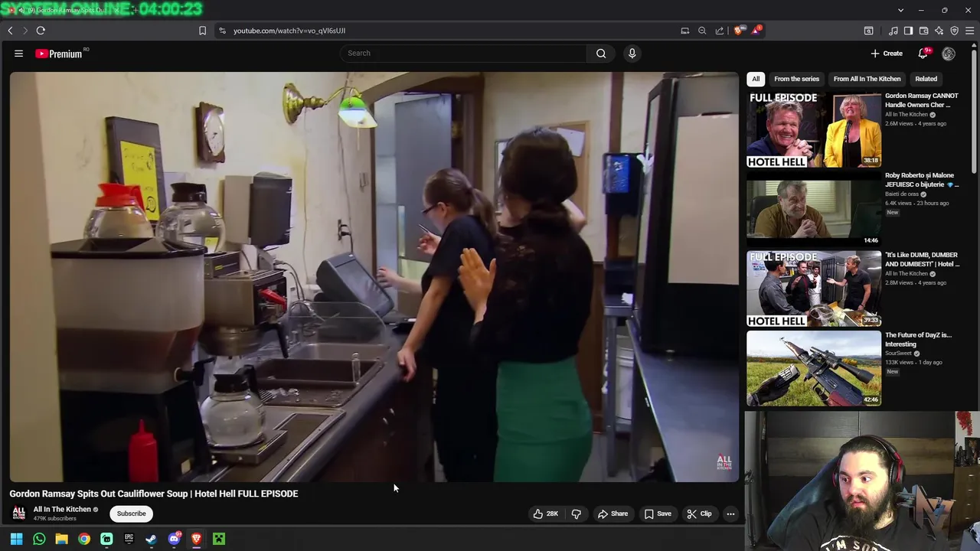This screenshot has width=980, height=551.
Task: Open Brave Shields lion icon
Action: (x=738, y=31)
